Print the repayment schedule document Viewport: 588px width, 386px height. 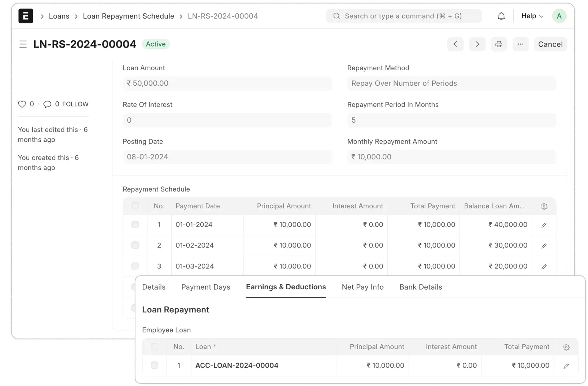click(x=499, y=44)
